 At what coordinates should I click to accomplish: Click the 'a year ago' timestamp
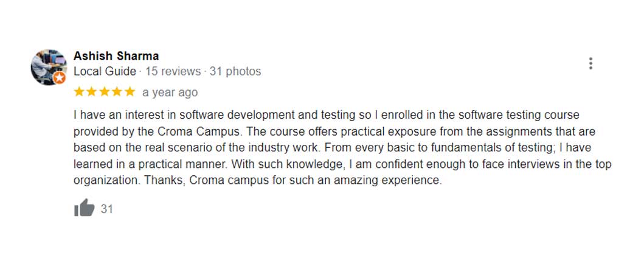(x=170, y=92)
